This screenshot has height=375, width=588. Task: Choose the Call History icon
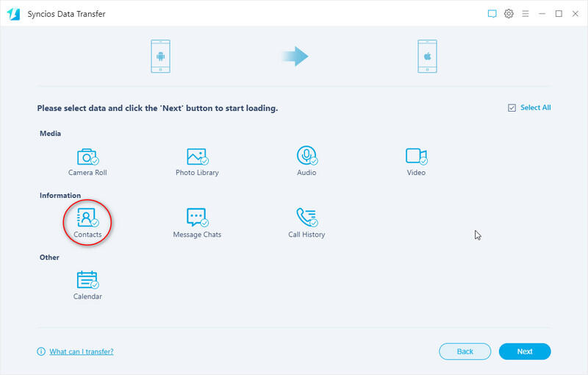coord(306,218)
